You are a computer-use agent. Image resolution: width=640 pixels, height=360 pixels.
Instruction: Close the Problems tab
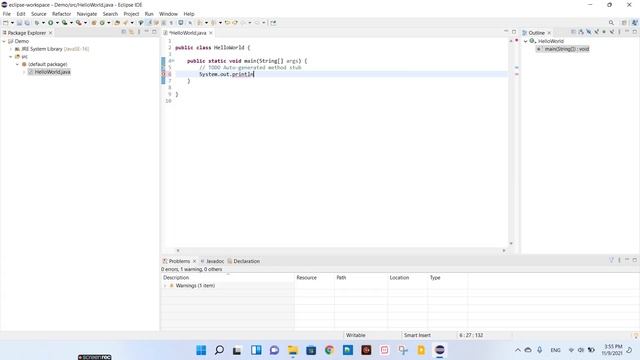194,261
